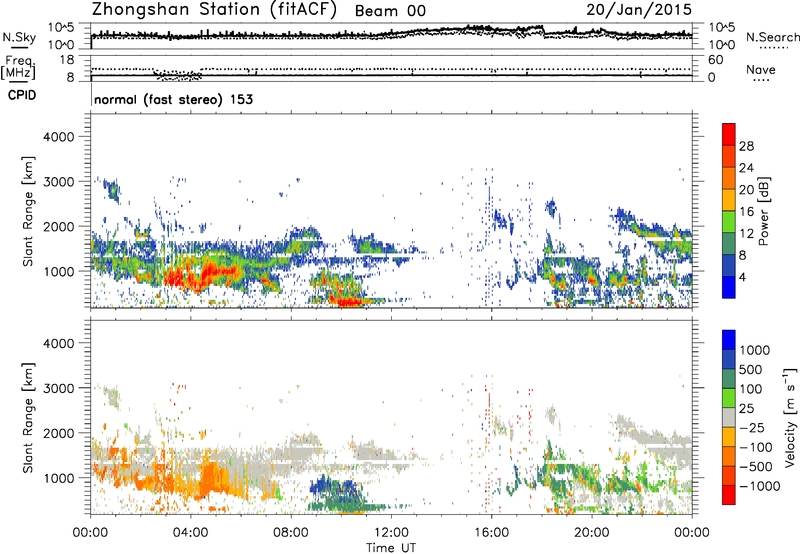
Task: Click the "04:00" time tick label
Action: click(x=190, y=533)
